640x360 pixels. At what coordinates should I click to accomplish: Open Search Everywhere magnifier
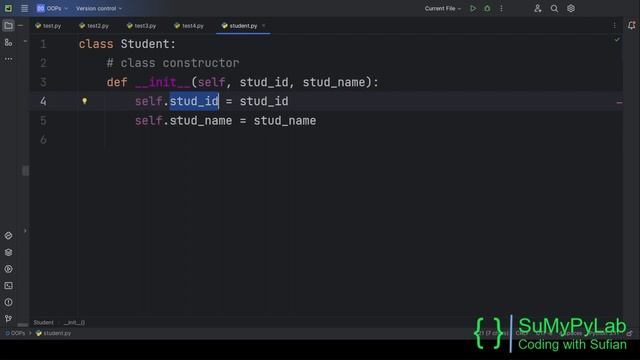click(x=554, y=8)
